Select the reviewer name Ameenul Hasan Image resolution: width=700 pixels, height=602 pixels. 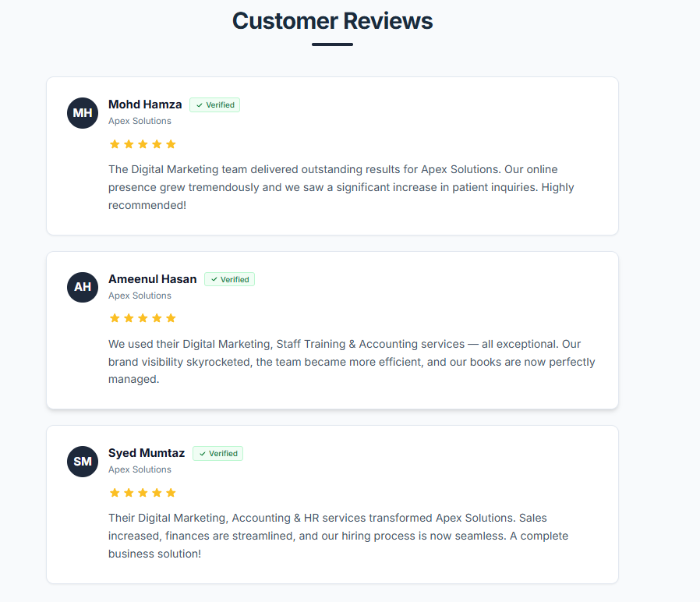pyautogui.click(x=153, y=279)
